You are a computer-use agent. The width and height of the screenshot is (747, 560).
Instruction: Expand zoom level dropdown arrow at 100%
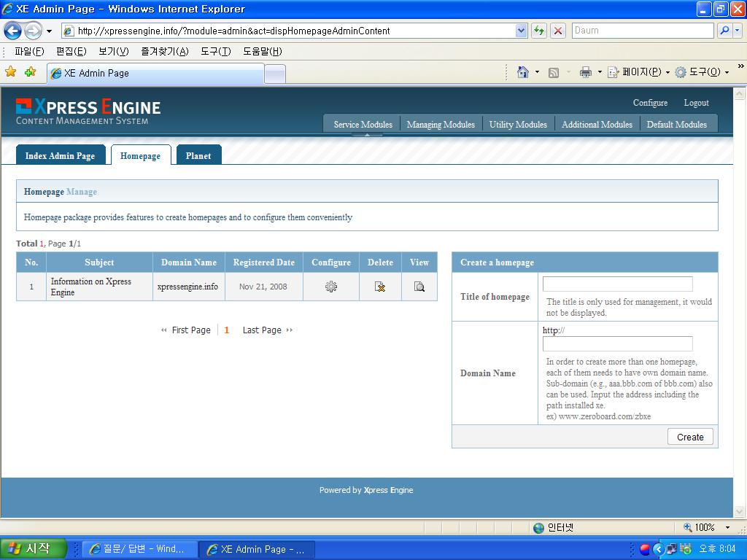click(727, 527)
